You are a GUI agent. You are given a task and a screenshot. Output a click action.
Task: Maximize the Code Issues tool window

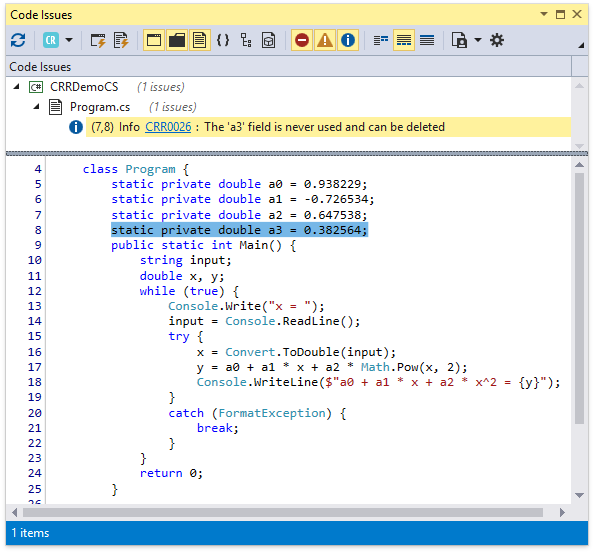(560, 14)
